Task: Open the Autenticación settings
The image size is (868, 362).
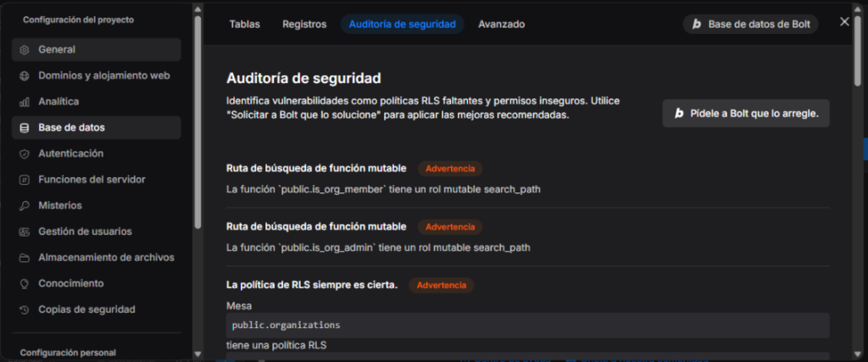Action: coord(97,154)
